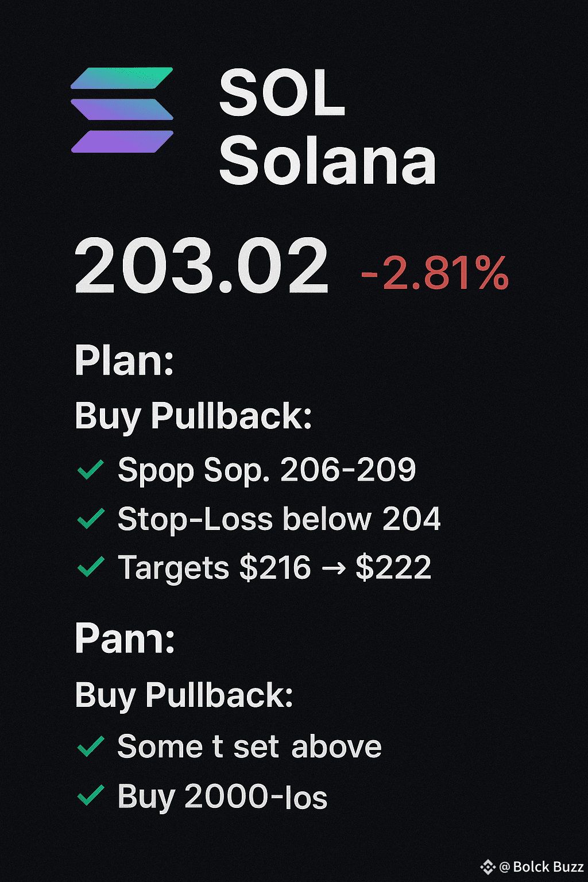
Task: Click the Stop-Loss below 204 text
Action: point(279,519)
